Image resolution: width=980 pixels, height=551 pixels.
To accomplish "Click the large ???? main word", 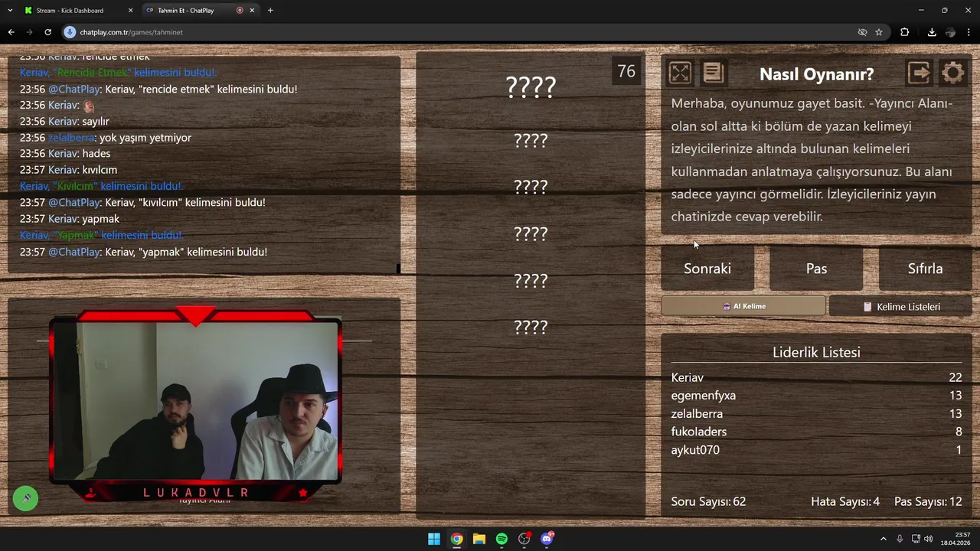I will pos(531,87).
